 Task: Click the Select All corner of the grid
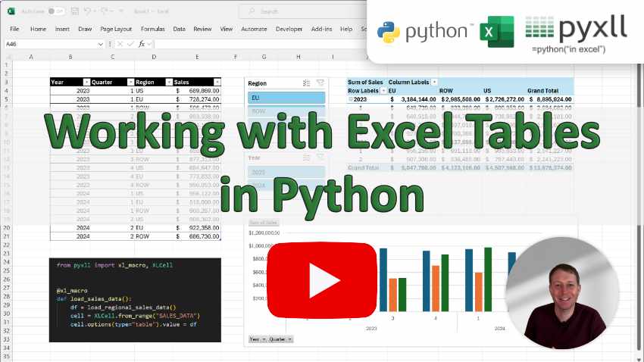coord(8,57)
